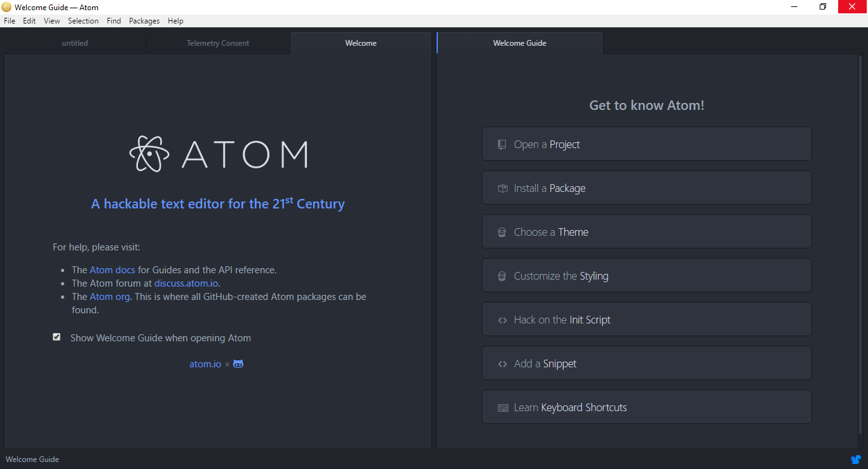The image size is (868, 469).
Task: Click the Welcome Guide status bar label
Action: [32, 459]
